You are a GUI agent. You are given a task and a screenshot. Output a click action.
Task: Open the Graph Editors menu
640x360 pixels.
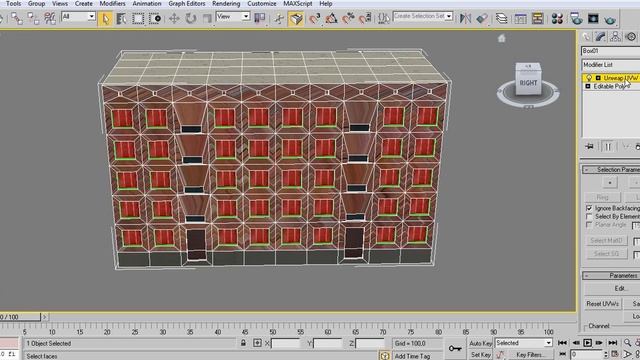(x=187, y=4)
